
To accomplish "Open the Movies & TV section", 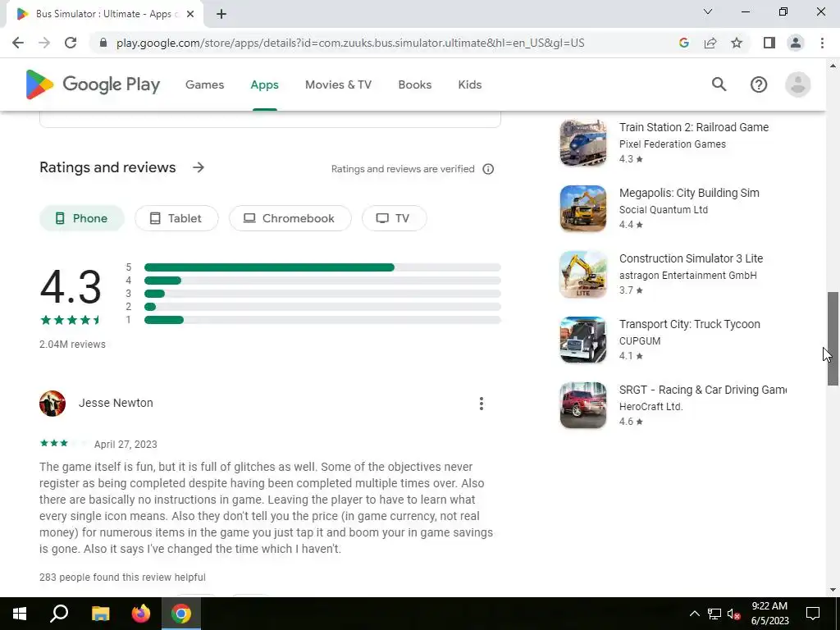I will coord(338,84).
